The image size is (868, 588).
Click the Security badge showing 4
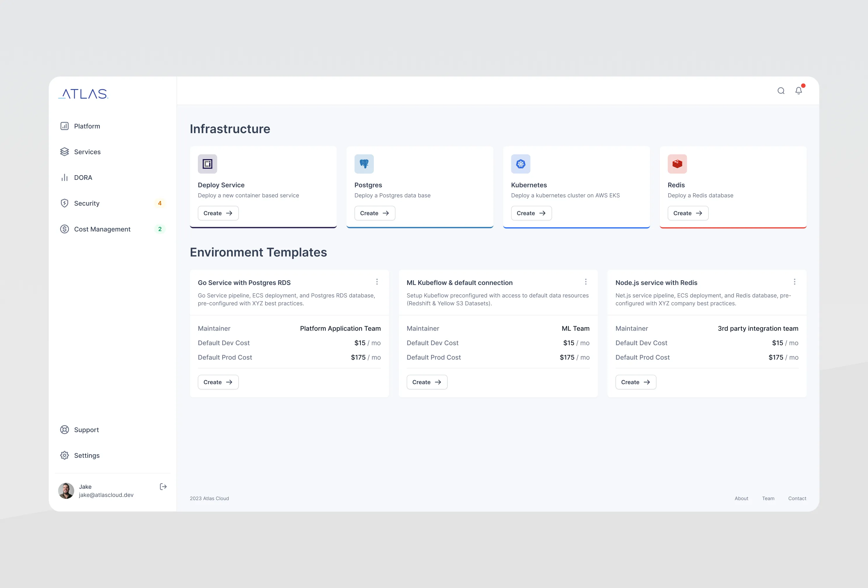[160, 203]
